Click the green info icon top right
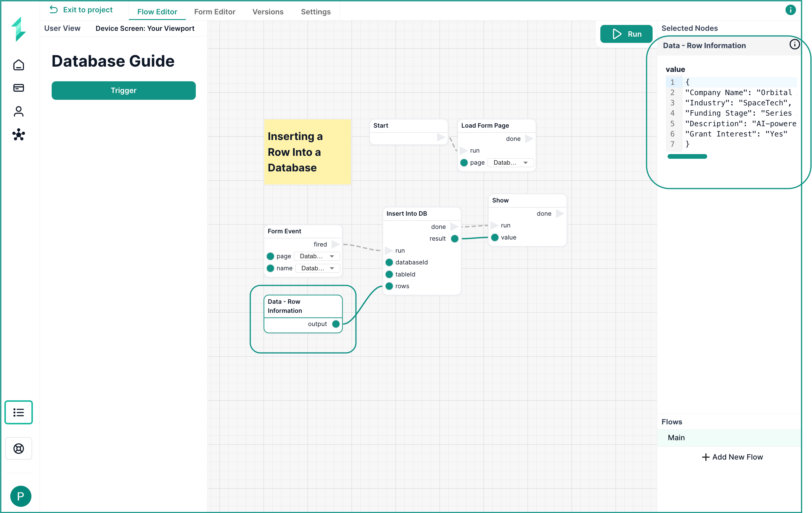812x513 pixels. click(790, 10)
